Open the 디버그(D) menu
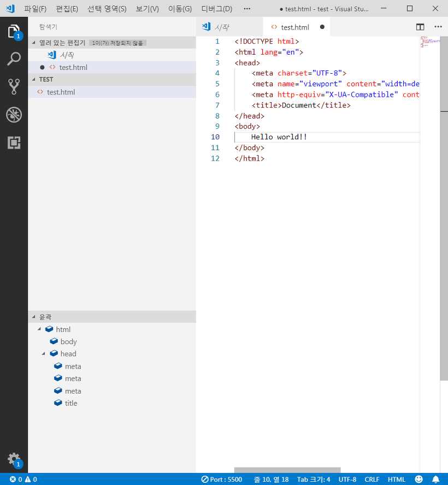 tap(216, 9)
